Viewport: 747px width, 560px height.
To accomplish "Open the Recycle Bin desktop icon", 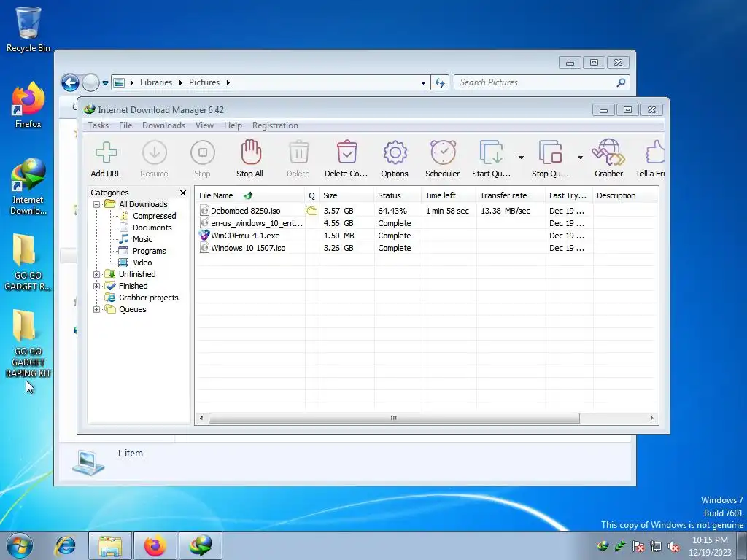I will pyautogui.click(x=28, y=29).
